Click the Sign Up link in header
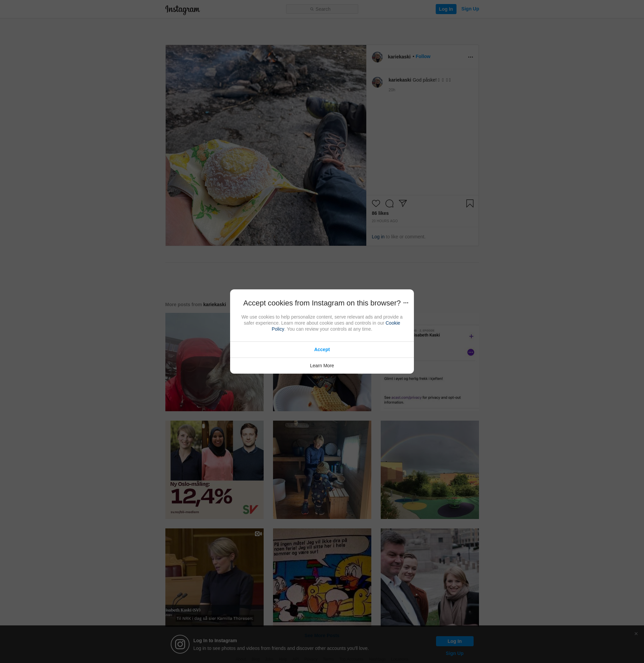Viewport: 644px width, 663px height. [x=470, y=9]
